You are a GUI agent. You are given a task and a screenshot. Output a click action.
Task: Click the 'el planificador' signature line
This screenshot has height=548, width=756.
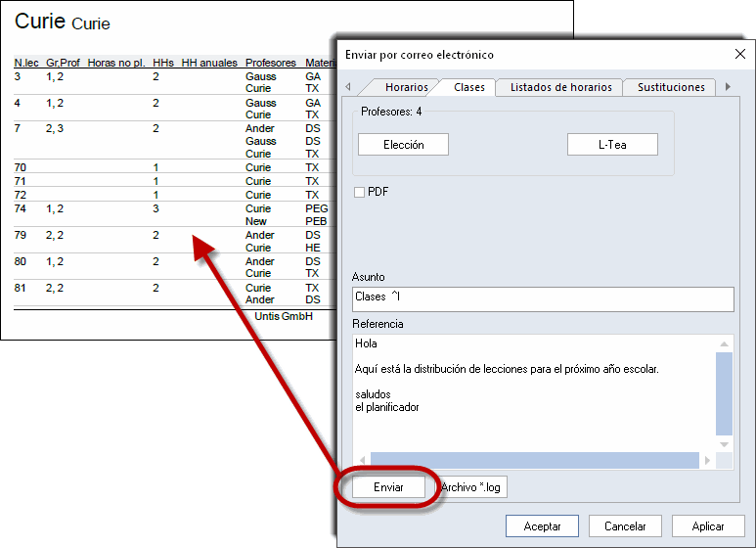click(x=387, y=407)
